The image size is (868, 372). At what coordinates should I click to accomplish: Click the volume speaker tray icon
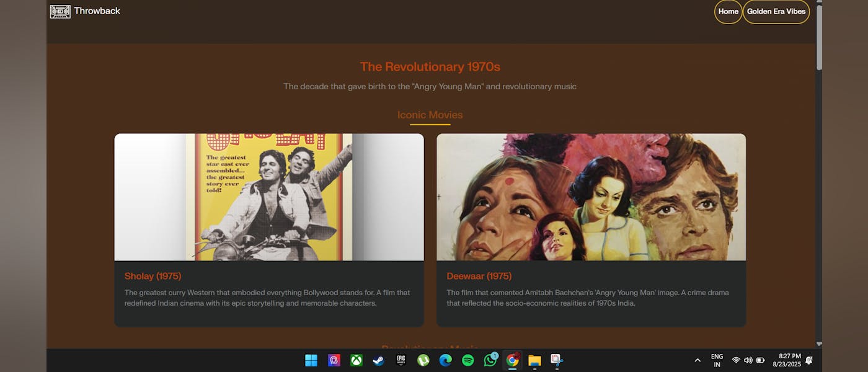(x=748, y=360)
